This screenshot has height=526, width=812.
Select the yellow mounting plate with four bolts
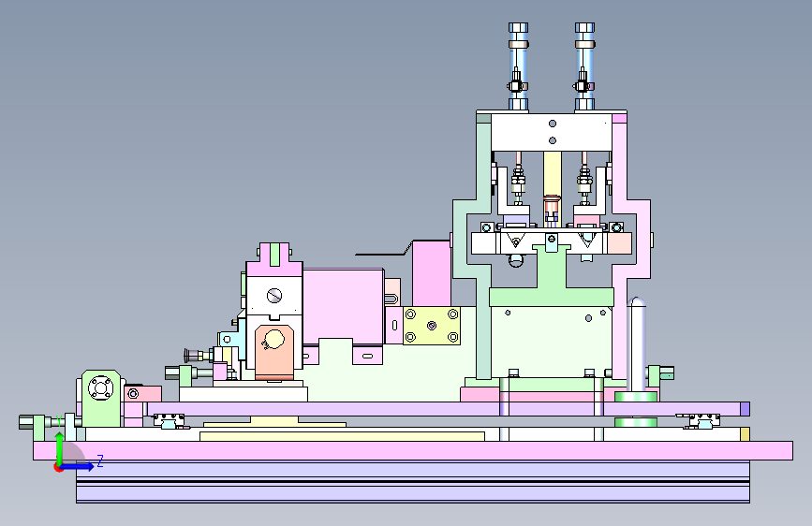432,326
